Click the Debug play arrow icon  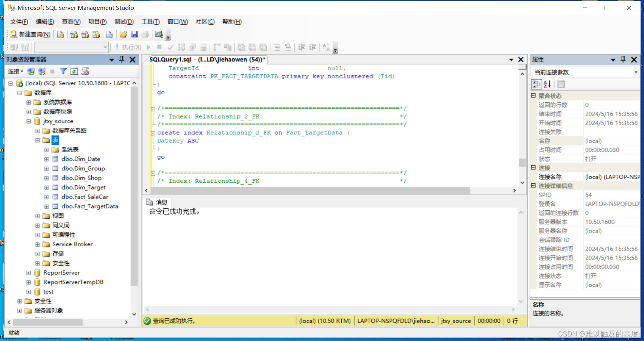[148, 47]
